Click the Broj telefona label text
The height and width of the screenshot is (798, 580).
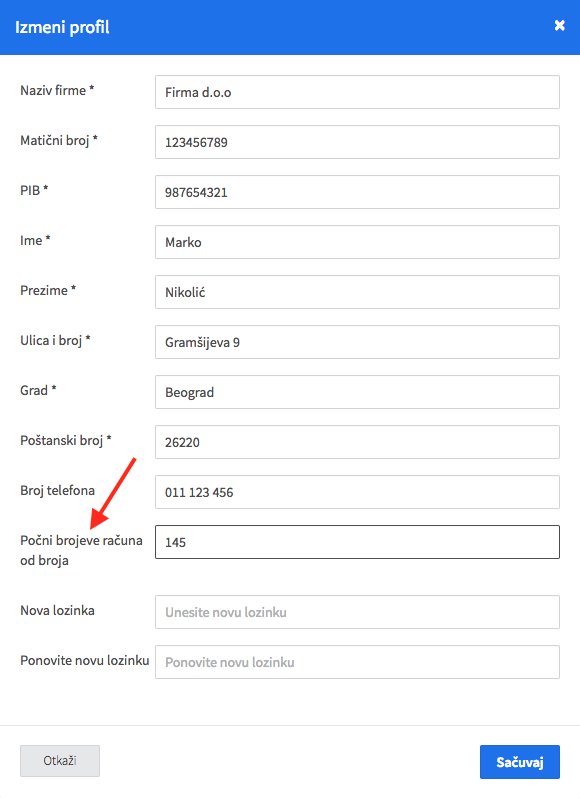coord(57,491)
